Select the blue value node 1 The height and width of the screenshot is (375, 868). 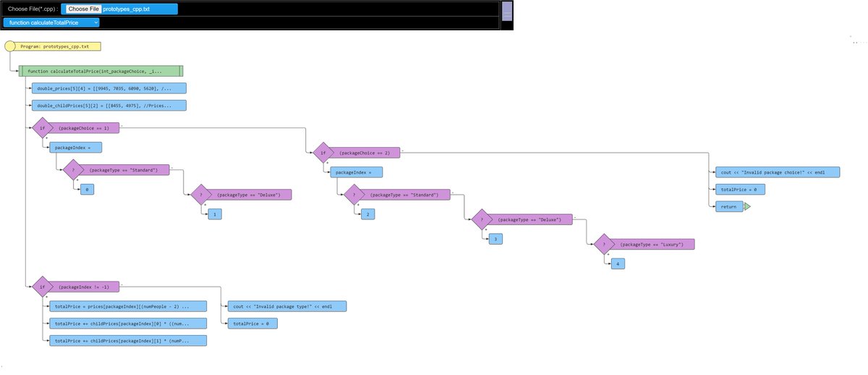215,214
